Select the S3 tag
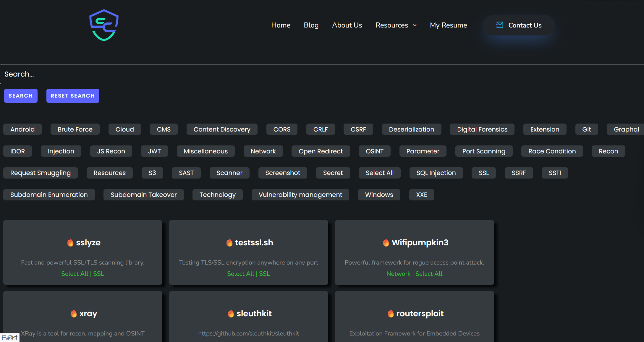The height and width of the screenshot is (342, 644). (152, 173)
